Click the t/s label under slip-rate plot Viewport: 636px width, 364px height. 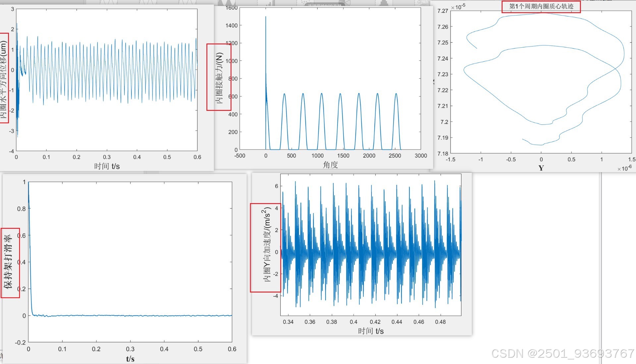click(130, 359)
